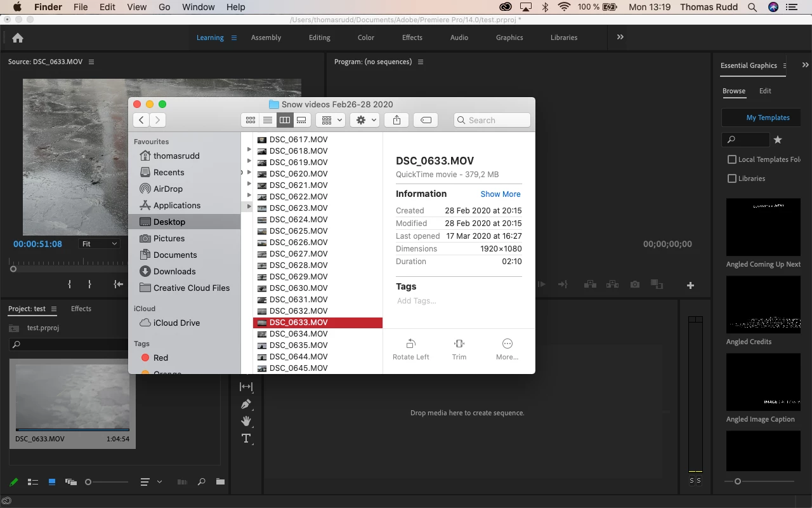Switch Project panel to List View

[33, 482]
